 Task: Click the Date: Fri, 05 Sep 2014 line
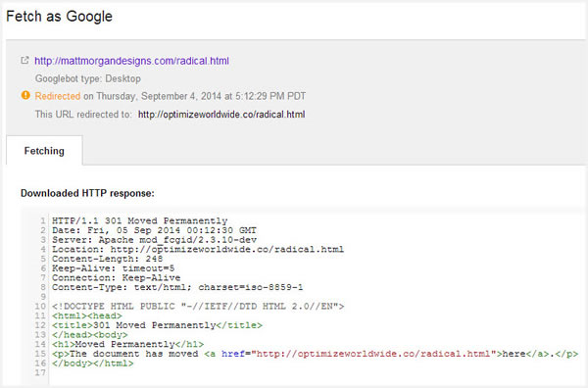coord(154,230)
